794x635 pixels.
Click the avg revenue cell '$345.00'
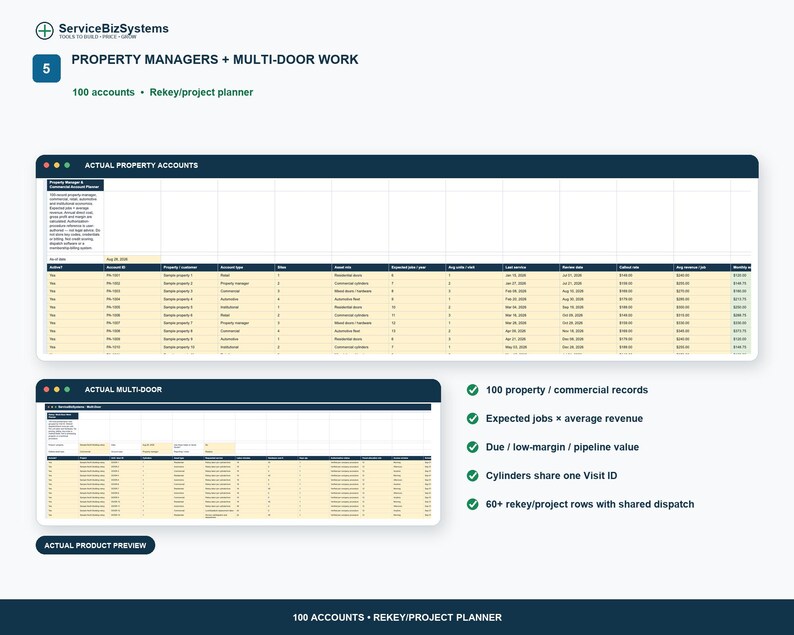(x=702, y=331)
